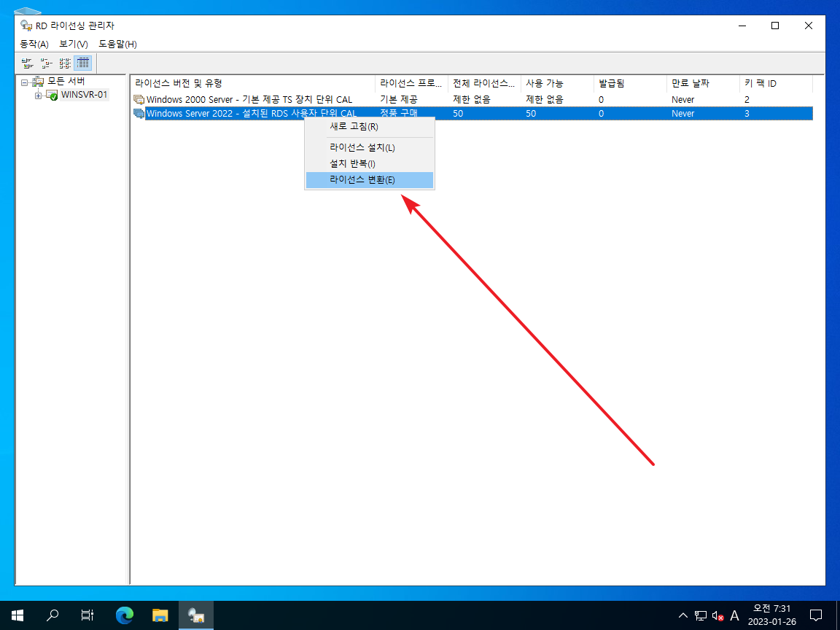840x630 pixels.
Task: Select the details view toolbar icon
Action: 83,63
